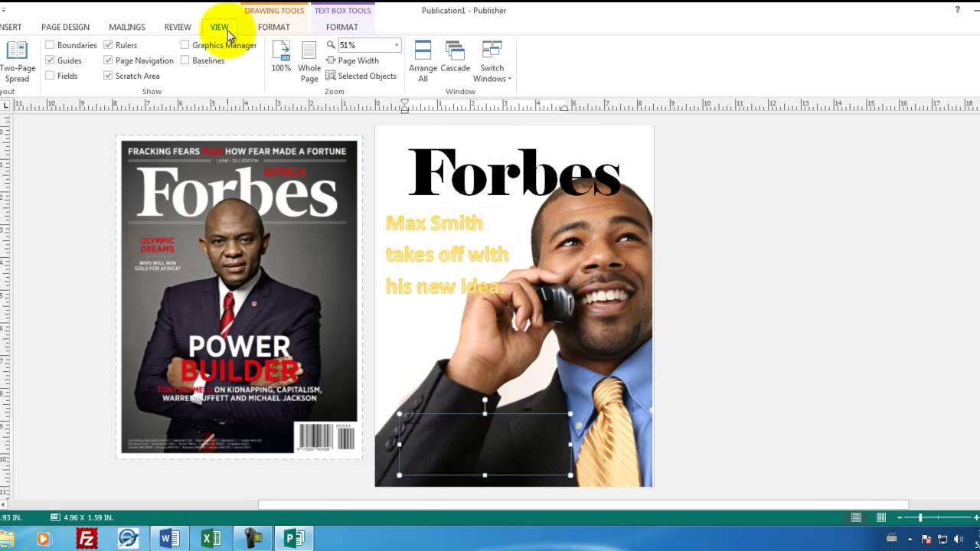This screenshot has width=980, height=551.
Task: Open FileZilla from the taskbar
Action: point(87,539)
